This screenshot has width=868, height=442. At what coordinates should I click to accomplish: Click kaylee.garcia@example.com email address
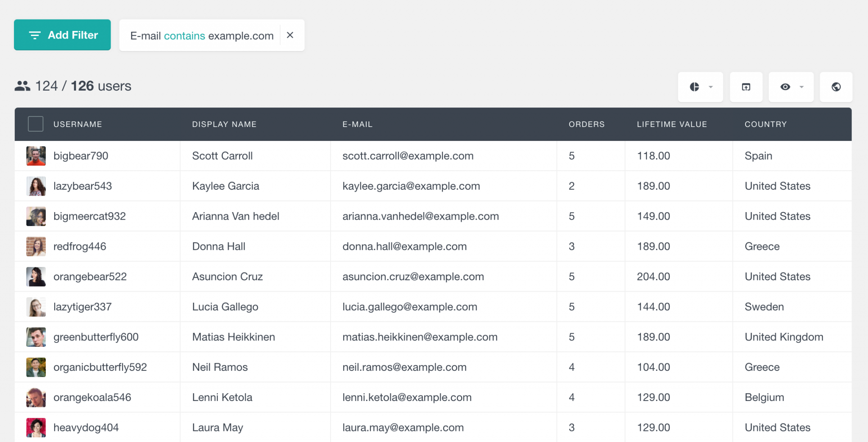click(x=411, y=186)
